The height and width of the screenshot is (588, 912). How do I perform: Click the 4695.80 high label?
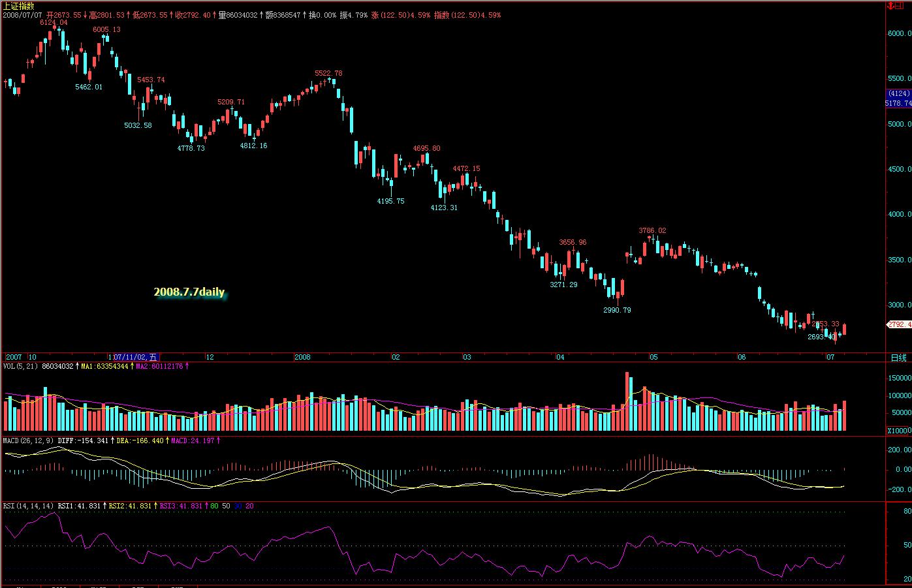[426, 148]
